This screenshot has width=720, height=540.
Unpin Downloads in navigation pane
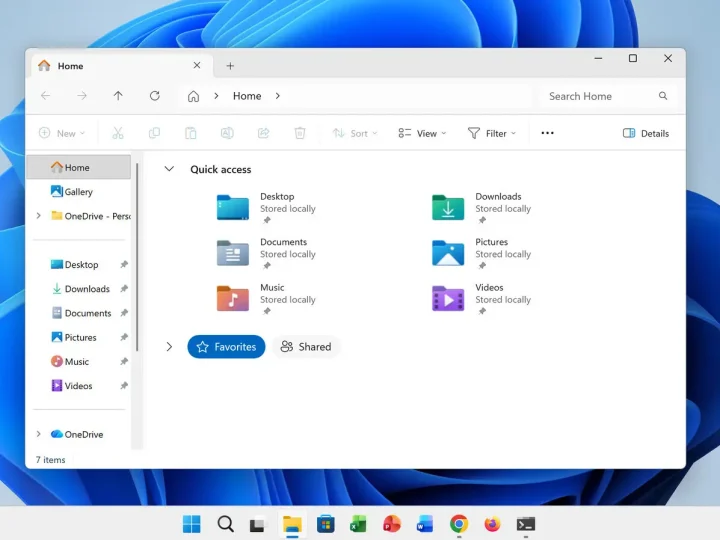click(124, 289)
